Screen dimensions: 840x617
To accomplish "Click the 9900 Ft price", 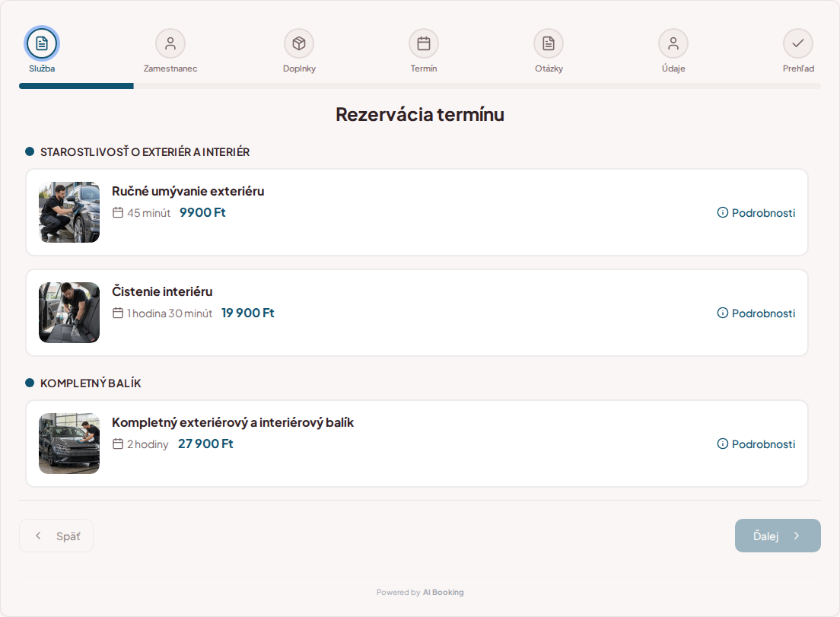I will click(x=202, y=212).
